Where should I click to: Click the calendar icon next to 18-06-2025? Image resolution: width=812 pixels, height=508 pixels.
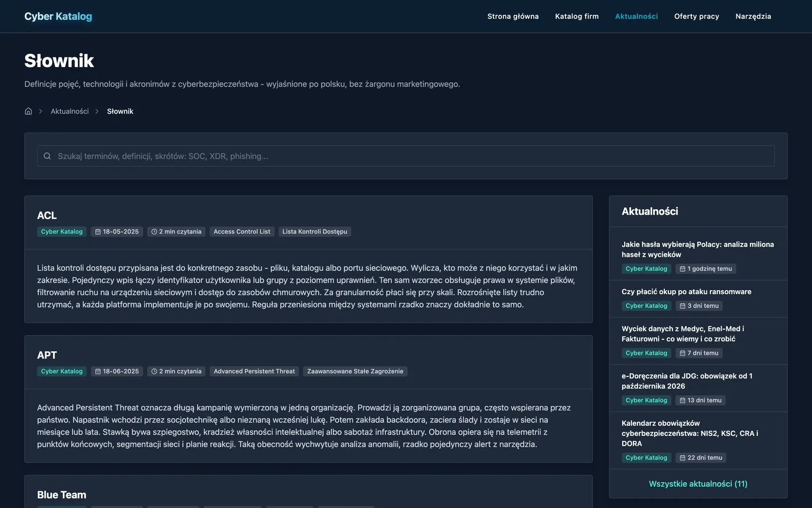coord(98,371)
